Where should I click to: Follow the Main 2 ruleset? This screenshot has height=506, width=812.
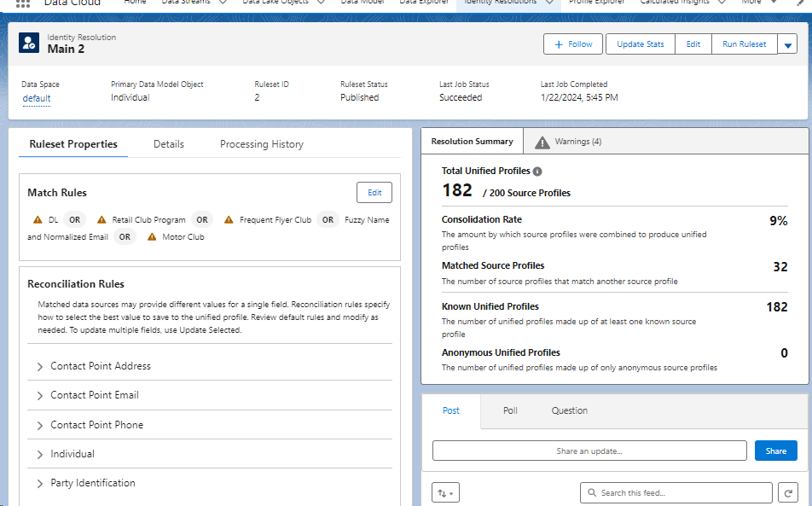(573, 44)
